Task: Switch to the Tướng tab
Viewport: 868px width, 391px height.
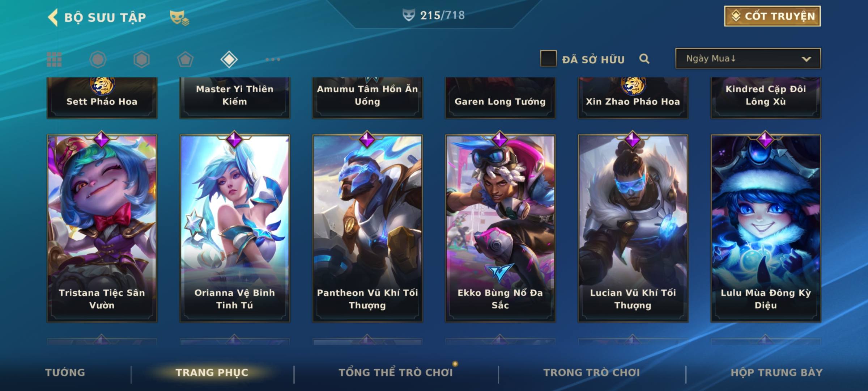Action: click(x=65, y=373)
